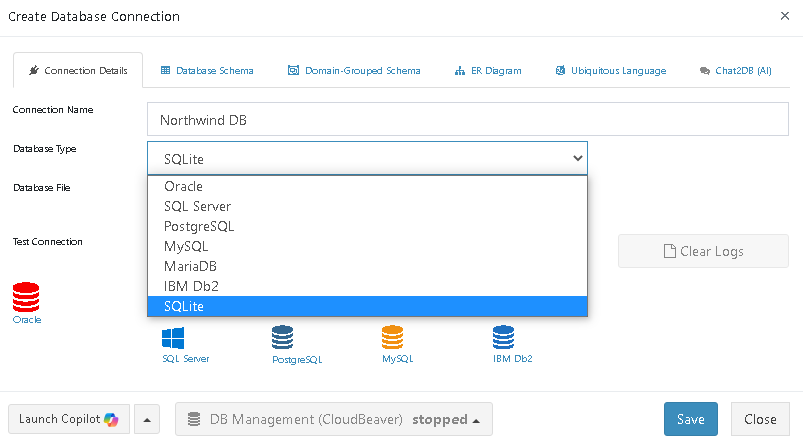Choose Oracle from the database type list

tap(183, 187)
